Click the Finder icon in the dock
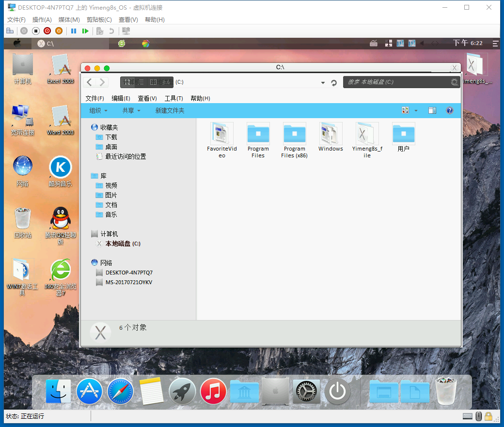504x427 pixels. coord(58,391)
